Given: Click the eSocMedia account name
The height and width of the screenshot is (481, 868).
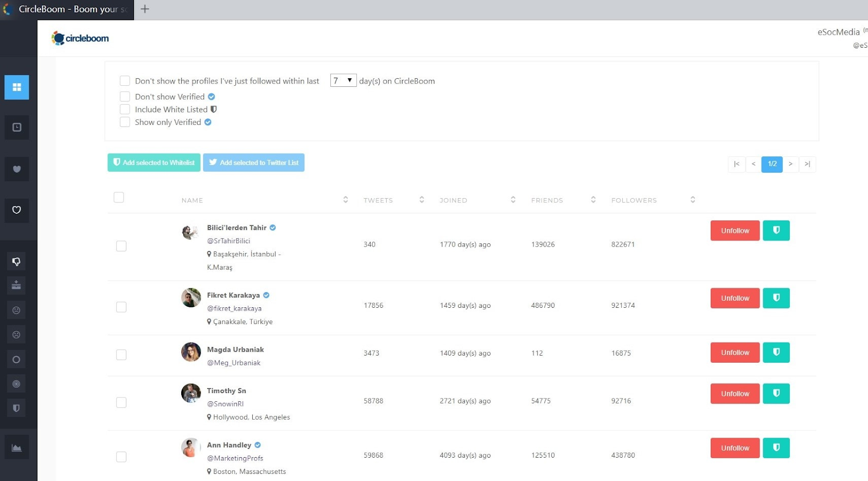Looking at the screenshot, I should (x=839, y=32).
